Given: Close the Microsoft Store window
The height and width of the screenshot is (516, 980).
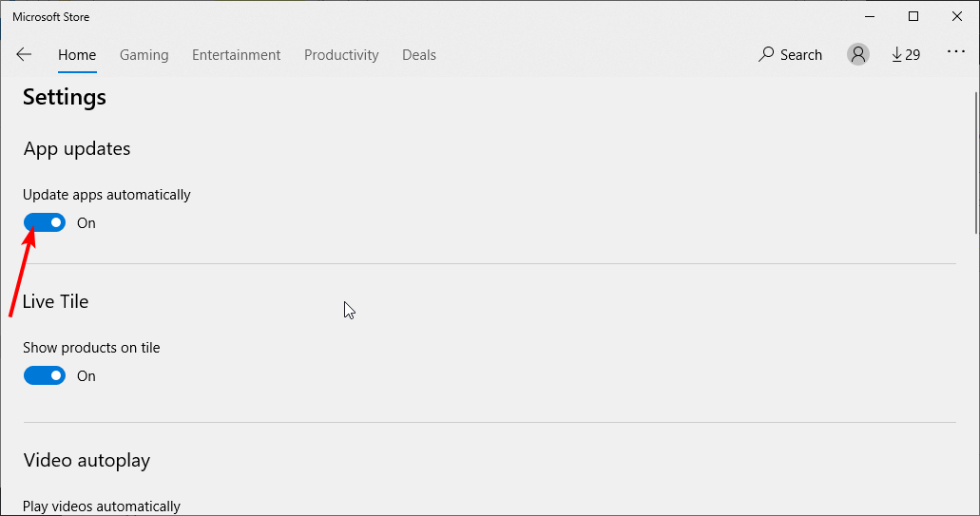Looking at the screenshot, I should pos(957,17).
